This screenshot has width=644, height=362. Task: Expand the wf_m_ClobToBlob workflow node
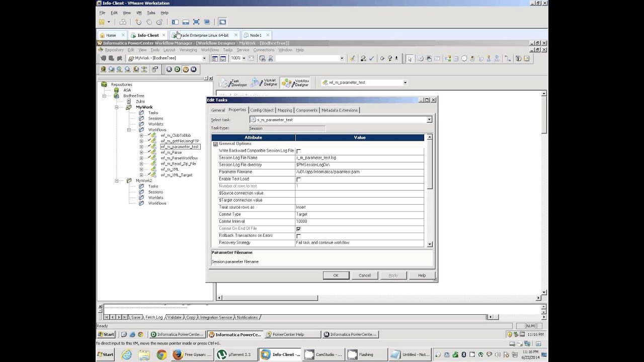coord(141,135)
